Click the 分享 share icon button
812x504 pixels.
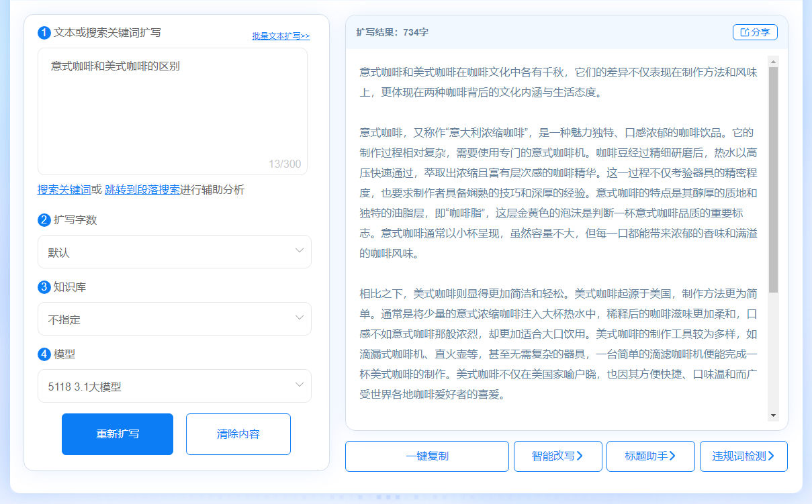click(x=754, y=32)
